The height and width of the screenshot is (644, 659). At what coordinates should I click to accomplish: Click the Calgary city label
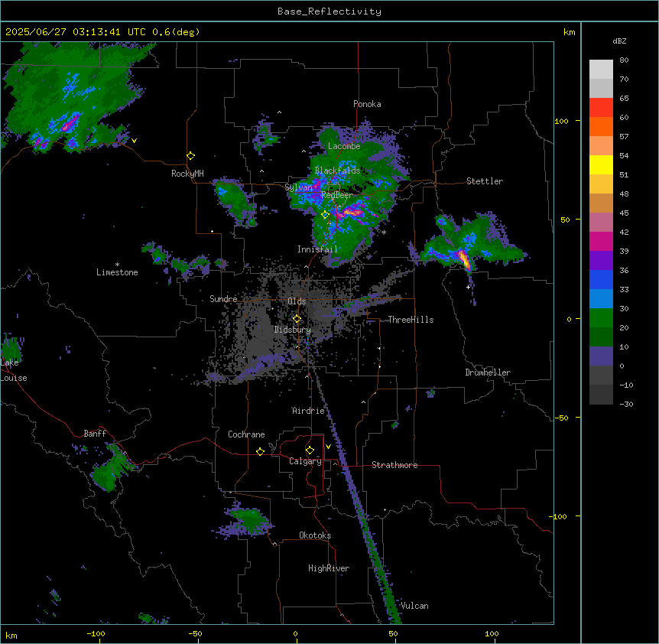[305, 461]
